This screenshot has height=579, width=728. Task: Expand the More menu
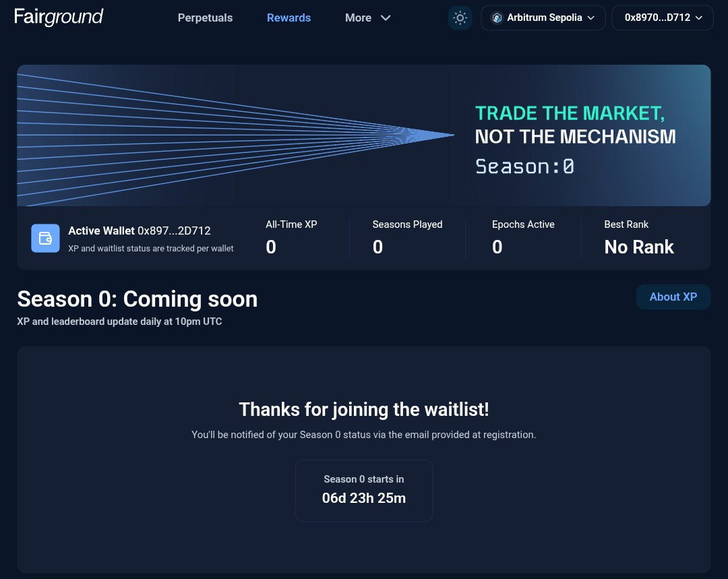point(368,18)
